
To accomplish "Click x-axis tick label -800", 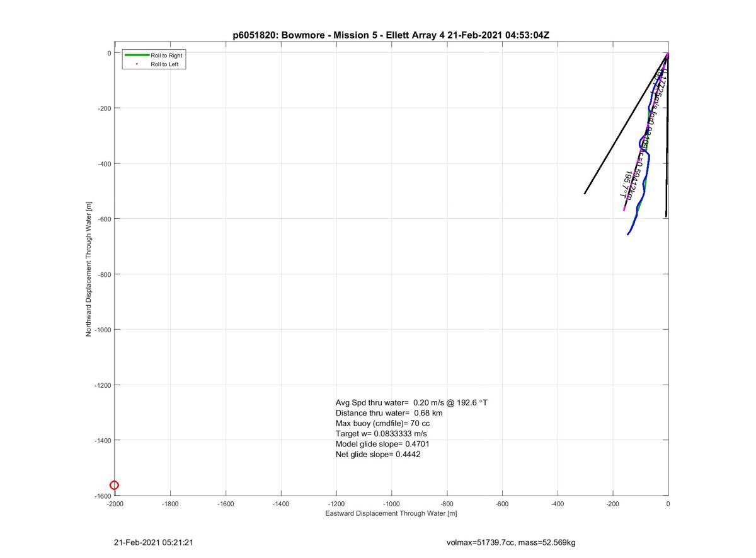I will [x=447, y=504].
